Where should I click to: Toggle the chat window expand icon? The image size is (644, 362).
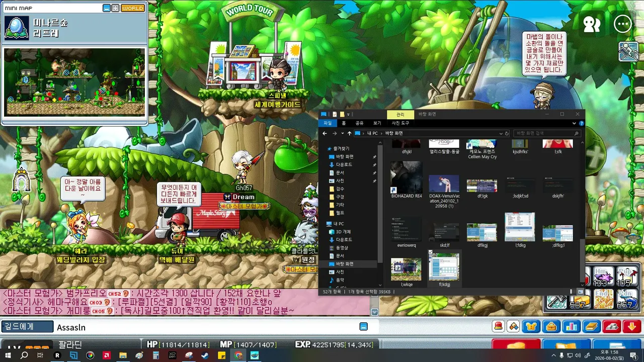[x=363, y=327]
